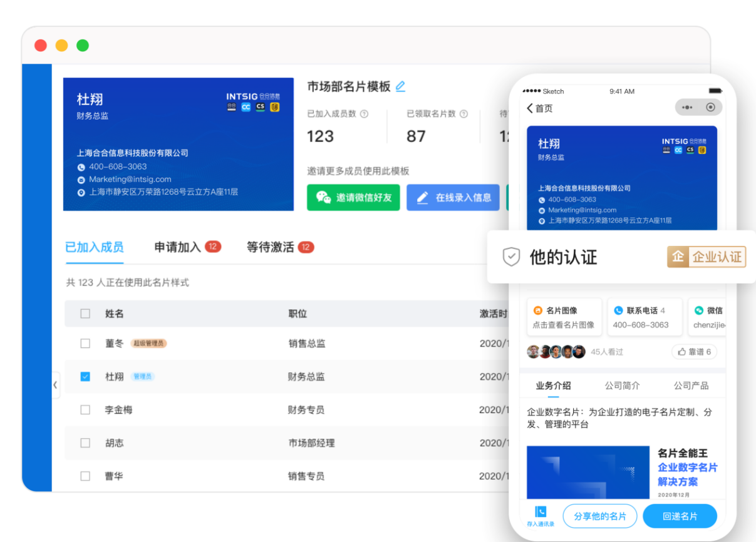Screen dimensions: 756x542
Task: Toggle the select-all checkbox beside 姓名
Action: point(85,314)
